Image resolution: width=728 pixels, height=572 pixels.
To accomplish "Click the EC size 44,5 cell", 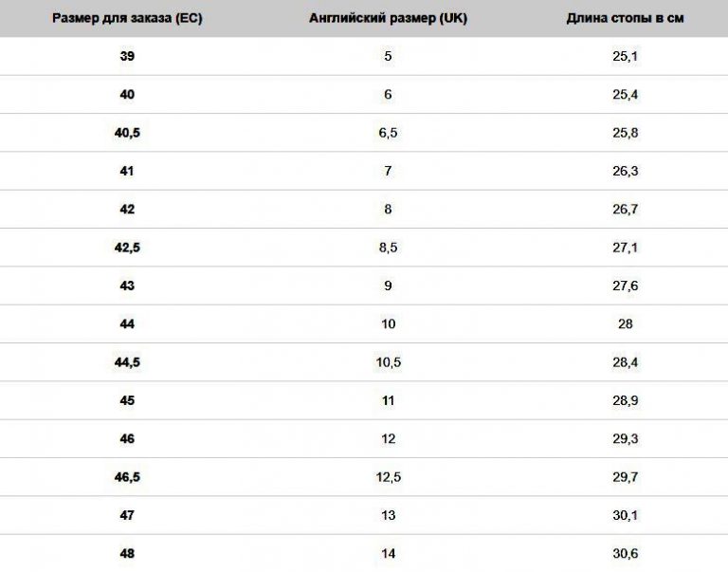I will point(127,362).
